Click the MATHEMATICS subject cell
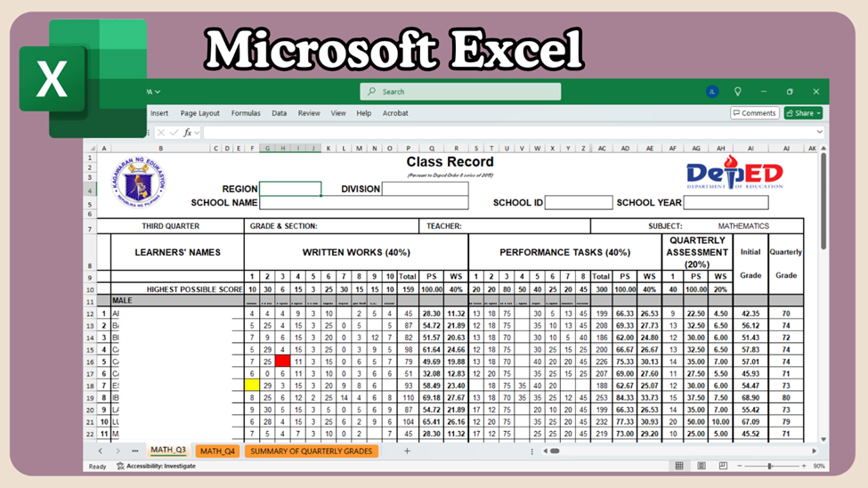The width and height of the screenshot is (868, 488). coord(742,226)
